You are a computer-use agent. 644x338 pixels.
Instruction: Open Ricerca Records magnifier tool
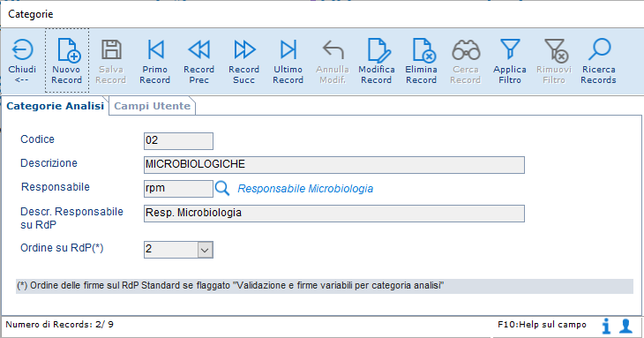pos(599,62)
